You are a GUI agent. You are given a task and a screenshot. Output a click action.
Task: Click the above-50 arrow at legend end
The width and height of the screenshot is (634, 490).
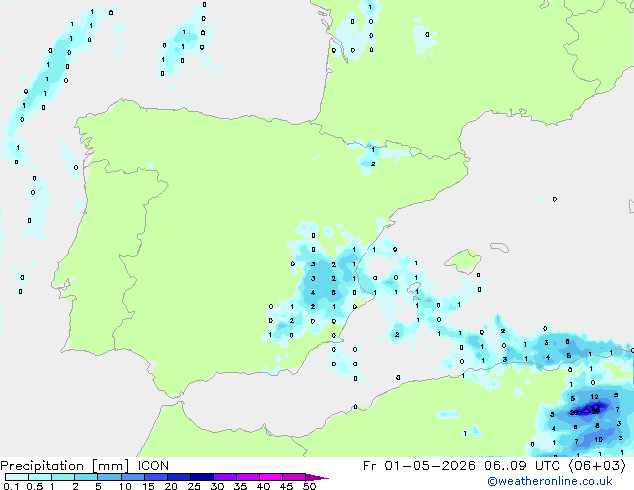tap(317, 477)
